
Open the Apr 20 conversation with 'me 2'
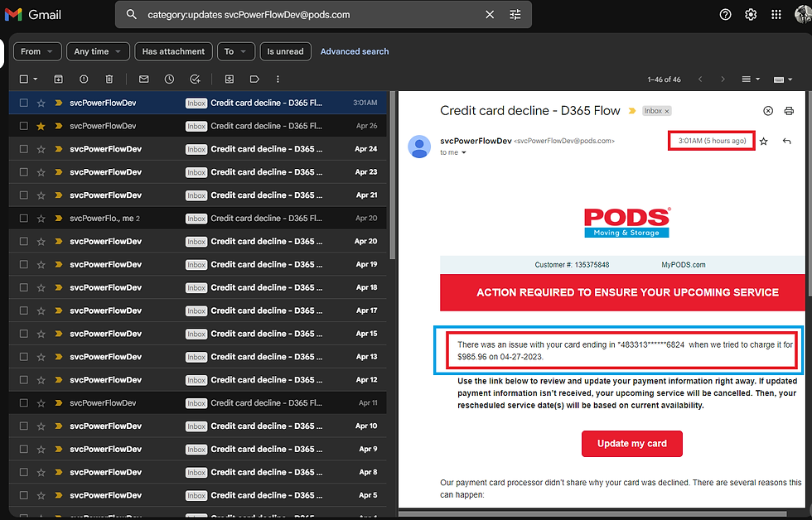[x=197, y=219]
